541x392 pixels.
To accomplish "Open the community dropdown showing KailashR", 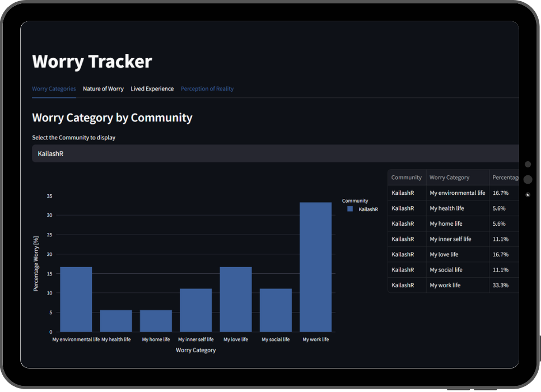I will click(274, 153).
